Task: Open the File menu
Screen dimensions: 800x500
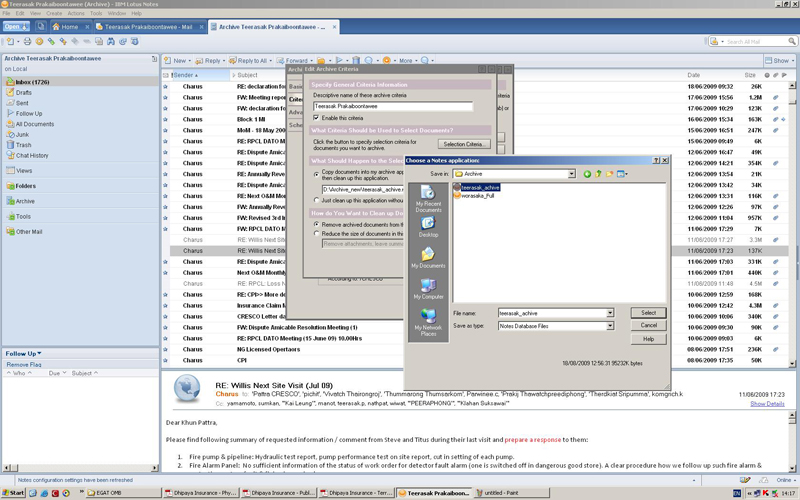Action: click(6, 13)
